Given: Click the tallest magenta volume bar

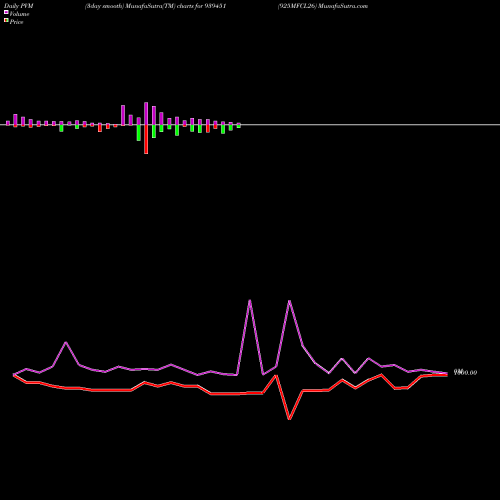Looking at the screenshot, I should pos(146,114).
